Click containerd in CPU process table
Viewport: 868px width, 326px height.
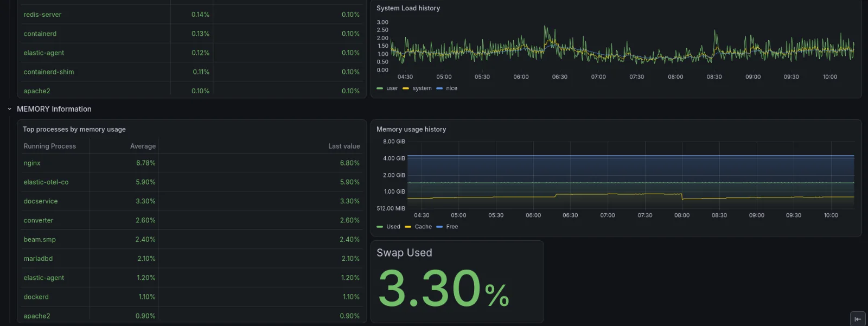coord(192,34)
